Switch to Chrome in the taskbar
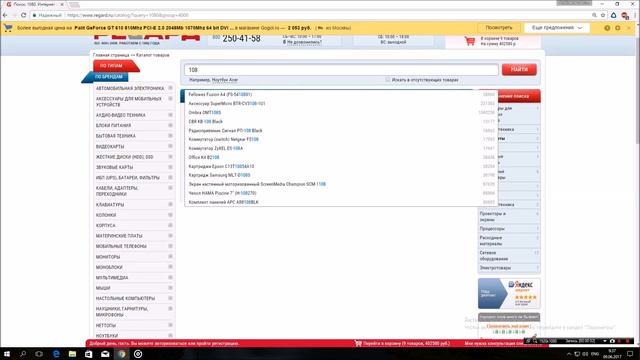This screenshot has width=640, height=360. [122, 354]
